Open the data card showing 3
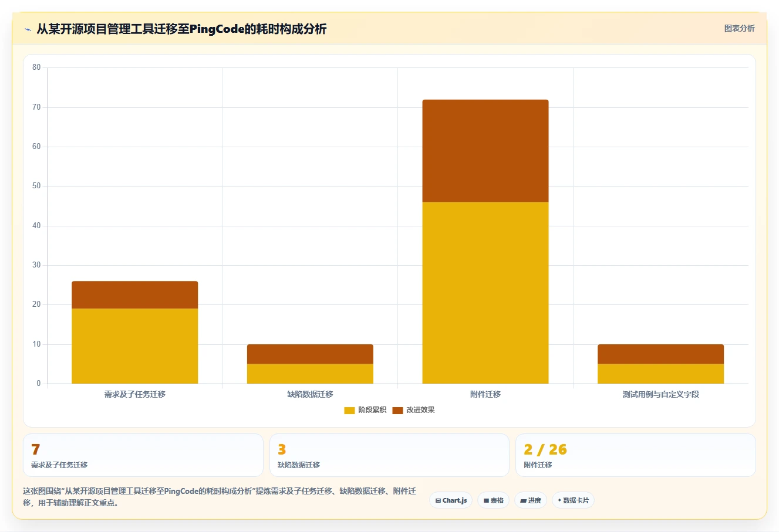This screenshot has width=779, height=532. point(389,455)
